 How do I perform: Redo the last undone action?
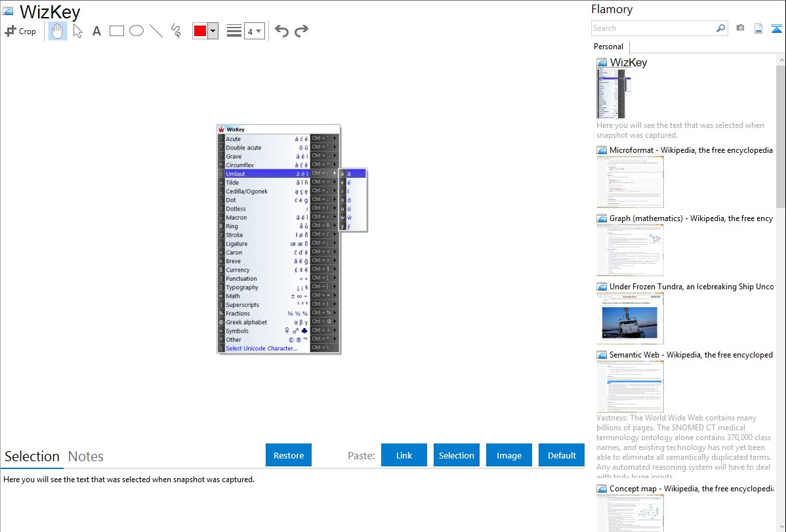(301, 31)
